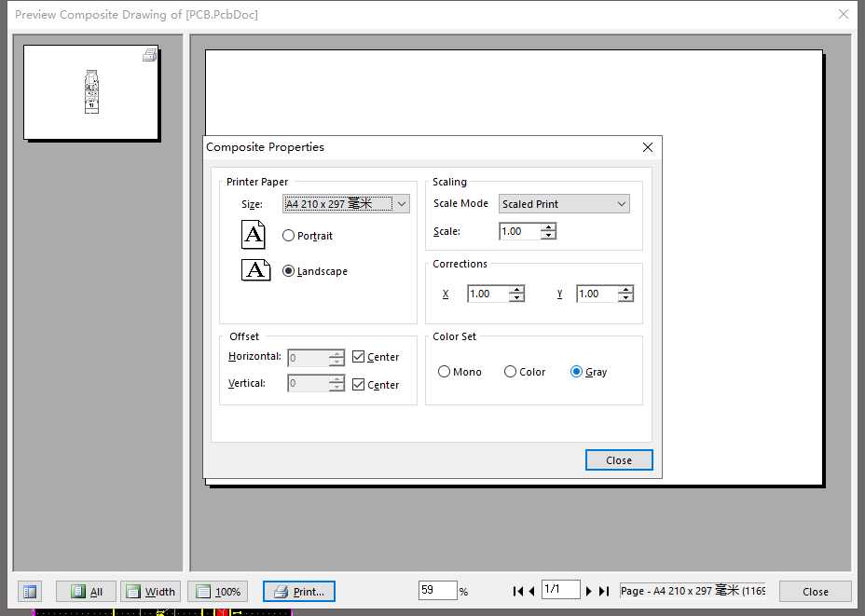Click the Vertical offset field
Viewport: 865px width, 616px height.
[x=308, y=383]
